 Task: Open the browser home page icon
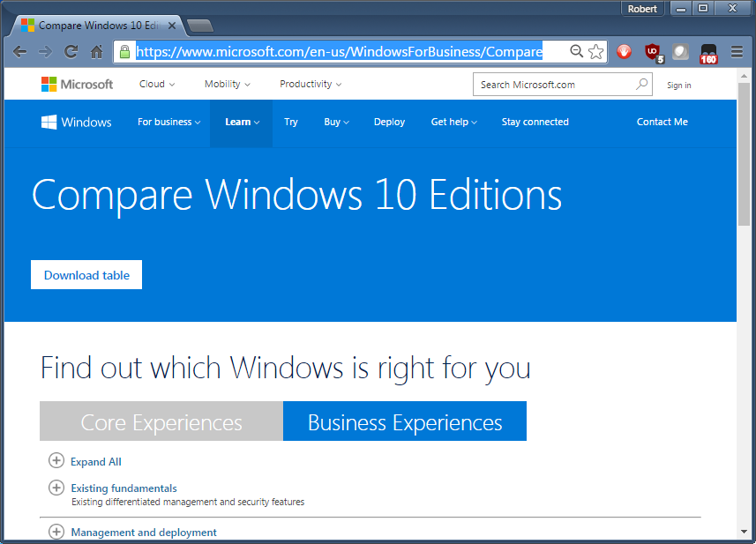point(96,51)
